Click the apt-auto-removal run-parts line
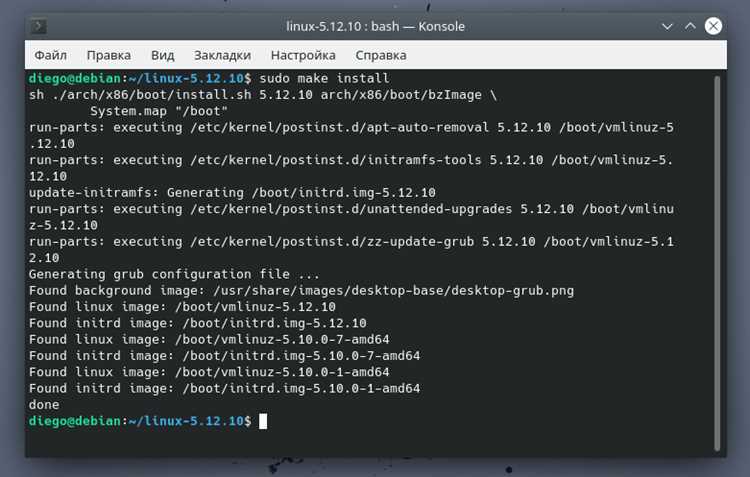This screenshot has width=750, height=477. (352, 135)
